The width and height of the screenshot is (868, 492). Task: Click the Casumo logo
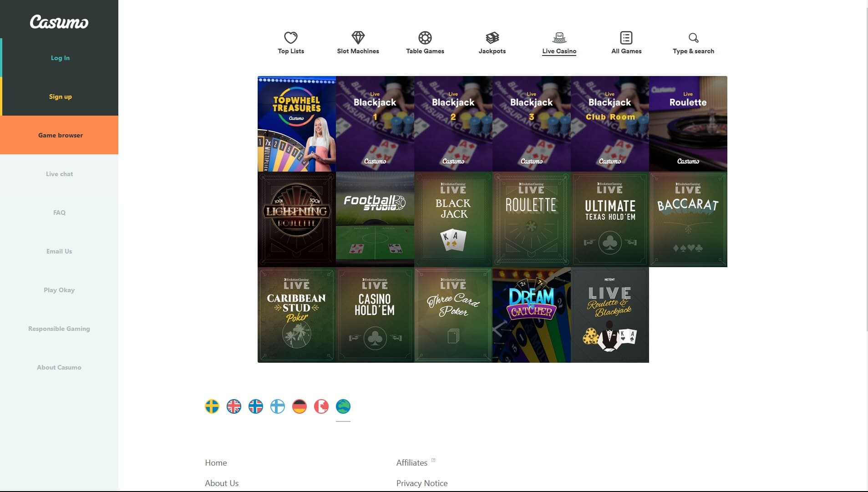(x=59, y=22)
